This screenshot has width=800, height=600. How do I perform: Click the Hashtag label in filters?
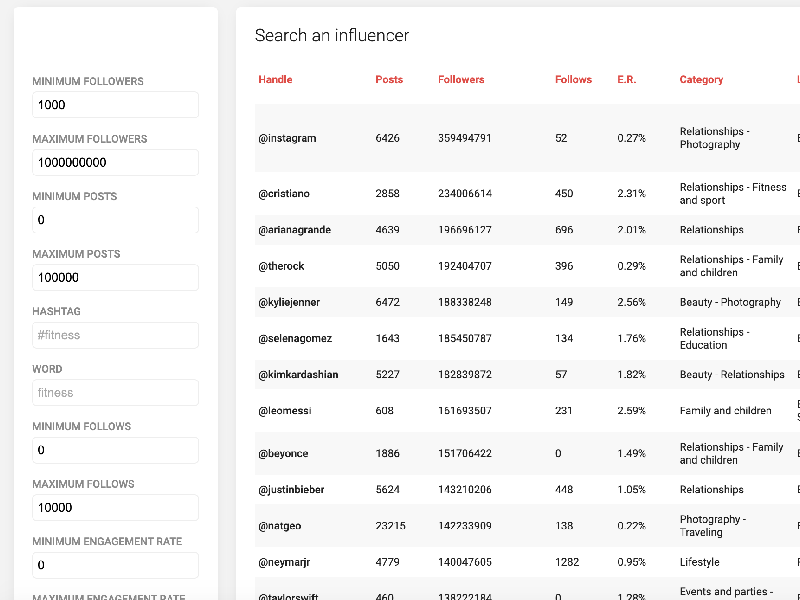click(56, 312)
